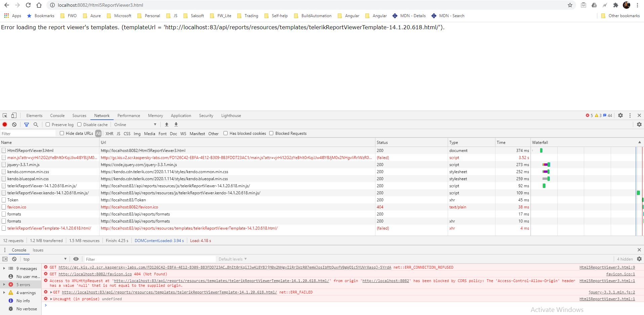Open DevTools settings gear

tap(620, 115)
